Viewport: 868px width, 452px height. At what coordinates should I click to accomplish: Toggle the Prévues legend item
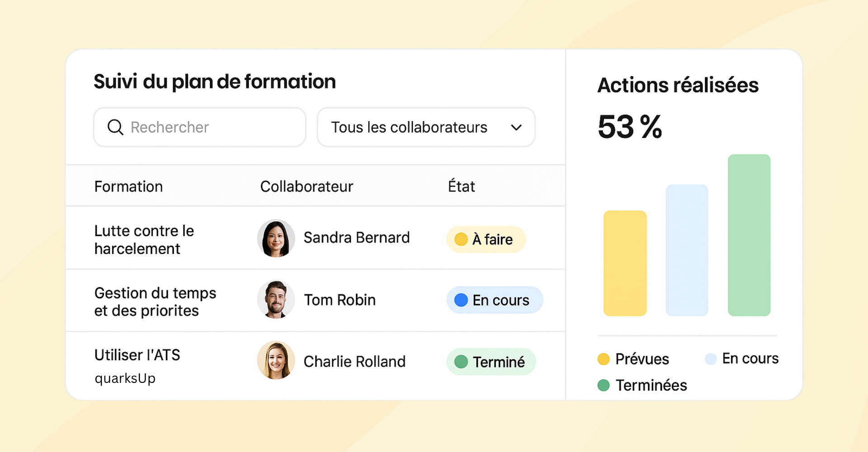[x=633, y=359]
